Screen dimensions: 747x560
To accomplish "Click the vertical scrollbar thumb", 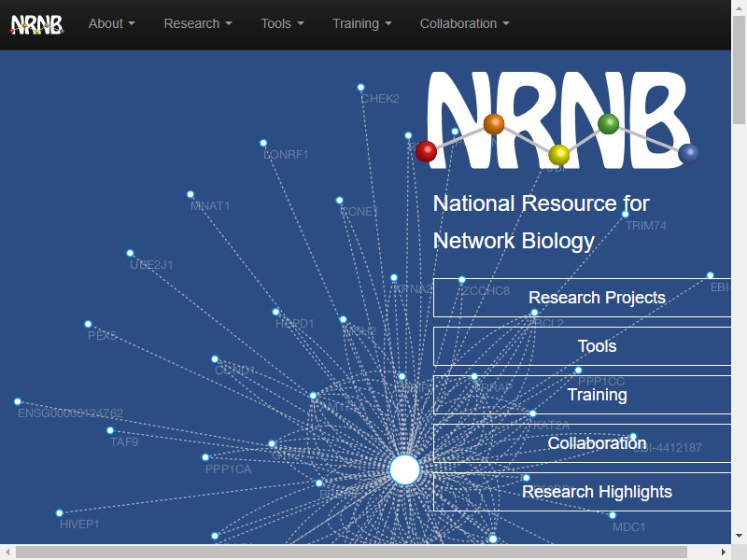I will click(x=739, y=70).
